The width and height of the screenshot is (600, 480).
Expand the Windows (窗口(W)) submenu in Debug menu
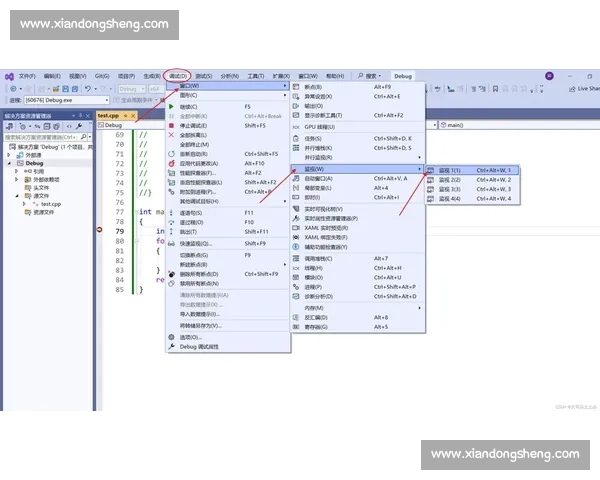coord(228,86)
